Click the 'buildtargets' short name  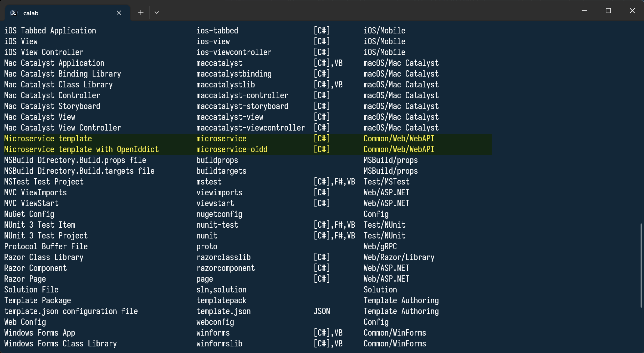222,171
